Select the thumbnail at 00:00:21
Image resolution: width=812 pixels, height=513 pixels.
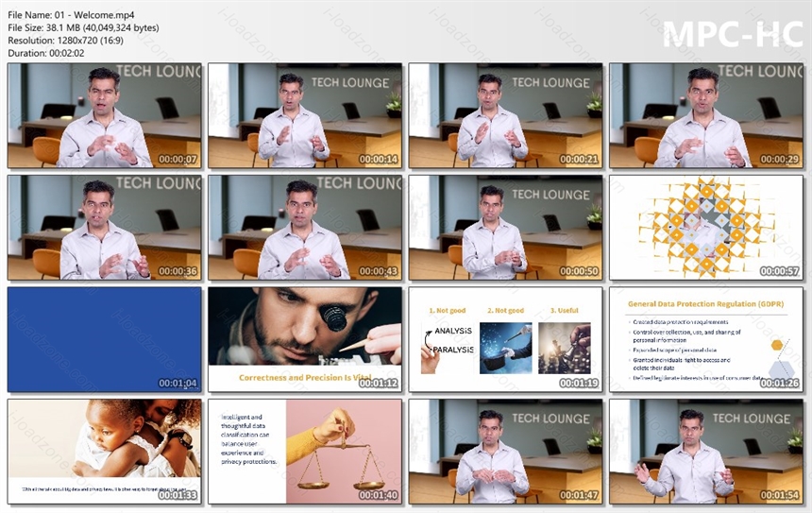(x=505, y=115)
